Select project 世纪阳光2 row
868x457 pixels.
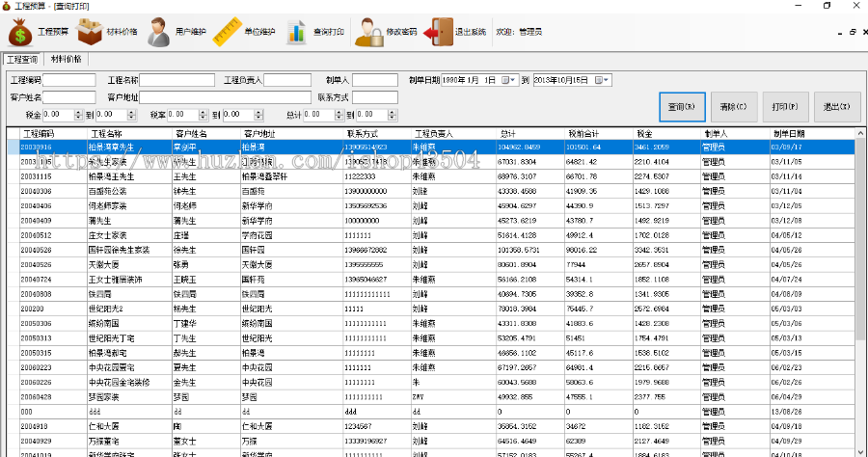[x=431, y=309]
